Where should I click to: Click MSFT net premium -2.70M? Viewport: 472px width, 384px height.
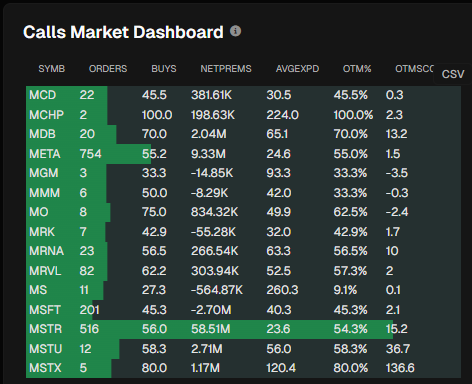(x=211, y=310)
